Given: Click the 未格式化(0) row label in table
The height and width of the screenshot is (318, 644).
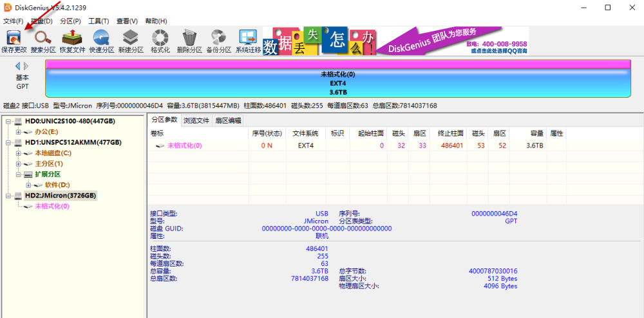Looking at the screenshot, I should coord(184,145).
